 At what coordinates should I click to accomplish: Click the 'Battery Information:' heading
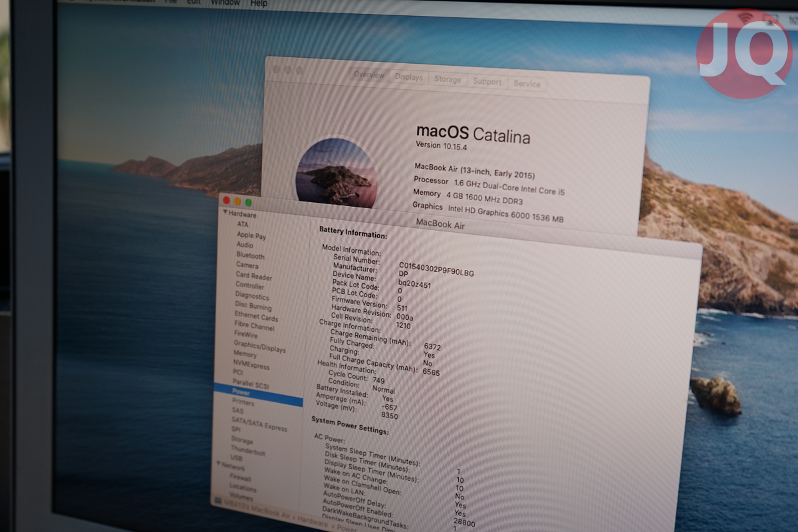click(352, 233)
